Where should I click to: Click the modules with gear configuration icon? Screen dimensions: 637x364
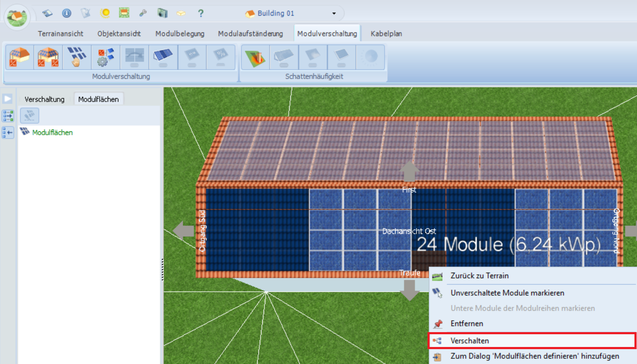pyautogui.click(x=106, y=57)
